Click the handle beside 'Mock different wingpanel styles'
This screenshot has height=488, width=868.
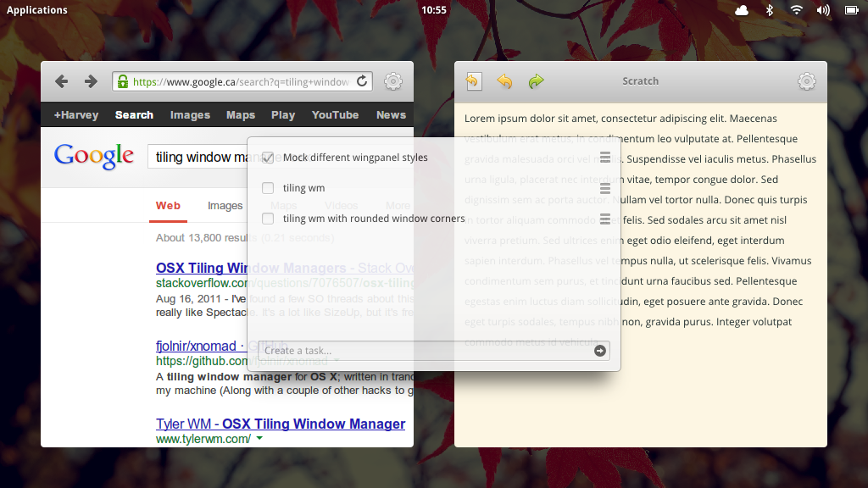pos(605,158)
